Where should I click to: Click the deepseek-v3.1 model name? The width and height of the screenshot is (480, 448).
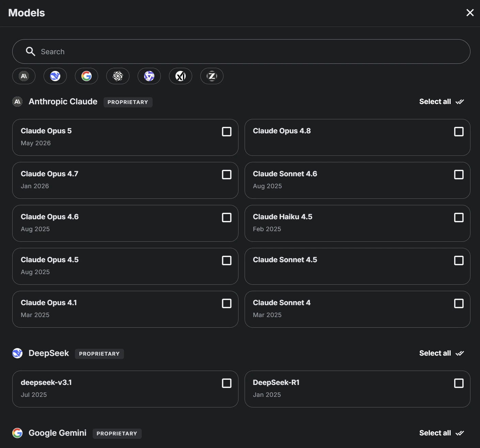point(46,383)
